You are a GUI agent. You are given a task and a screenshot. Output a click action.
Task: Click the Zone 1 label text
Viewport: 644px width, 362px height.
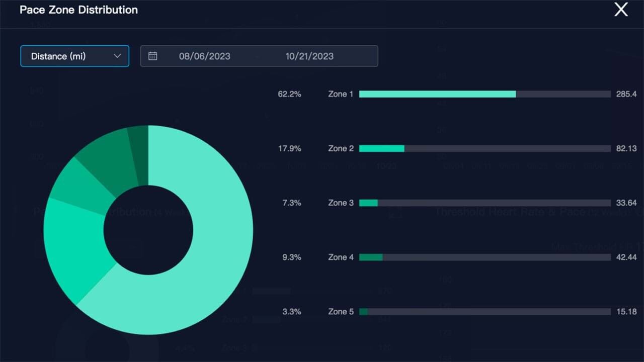[341, 94]
